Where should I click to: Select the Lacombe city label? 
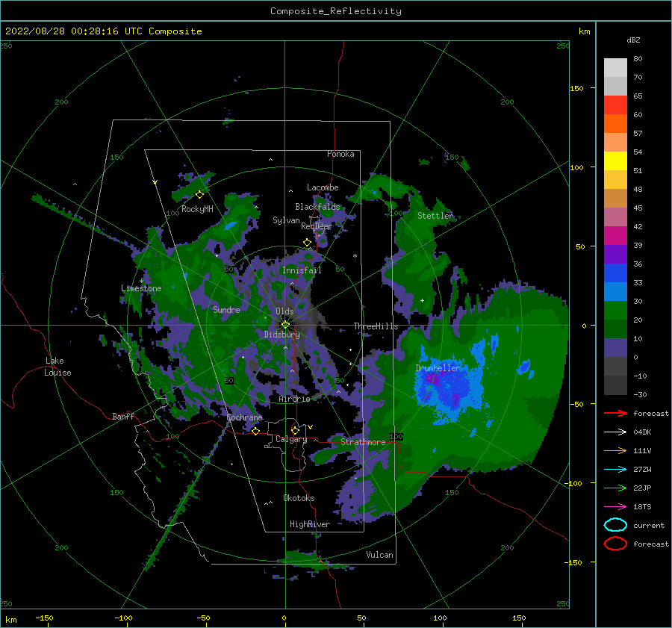click(323, 187)
